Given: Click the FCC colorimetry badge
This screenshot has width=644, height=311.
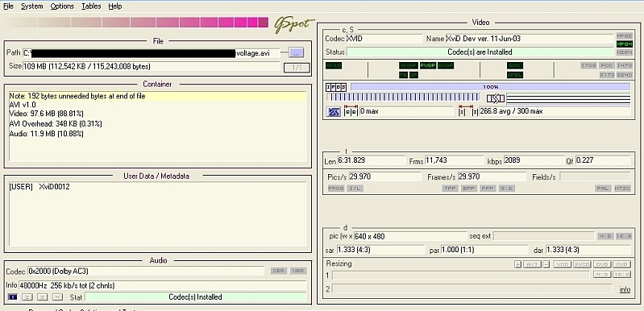Looking at the screenshot, I should (x=606, y=65).
